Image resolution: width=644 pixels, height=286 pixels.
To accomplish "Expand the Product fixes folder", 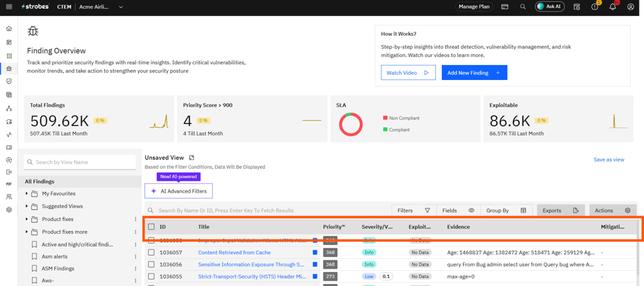I will pyautogui.click(x=26, y=219).
